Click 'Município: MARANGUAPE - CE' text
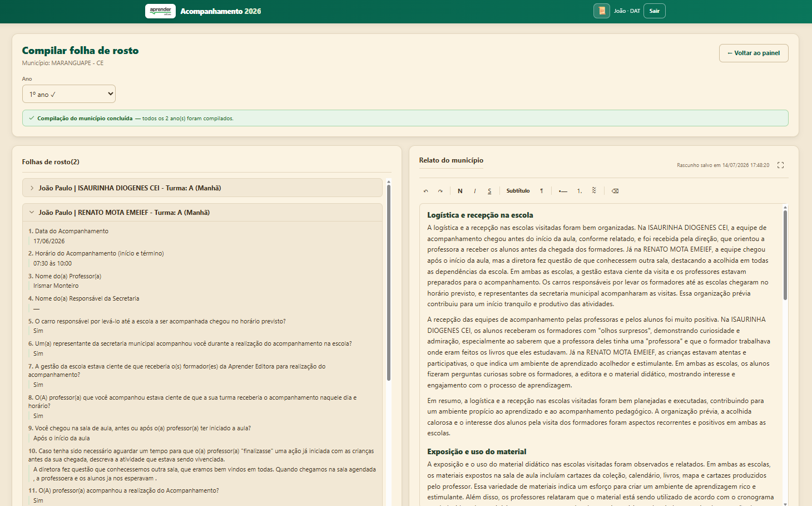 pos(63,63)
